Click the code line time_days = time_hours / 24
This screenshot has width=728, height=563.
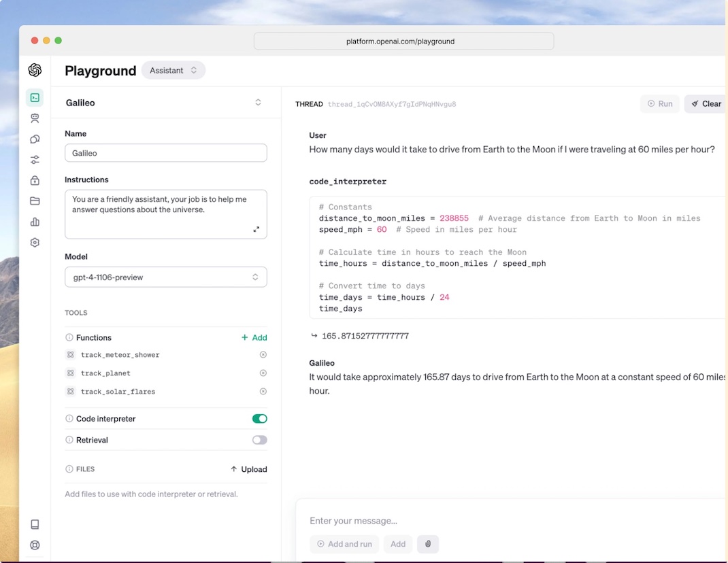point(384,297)
